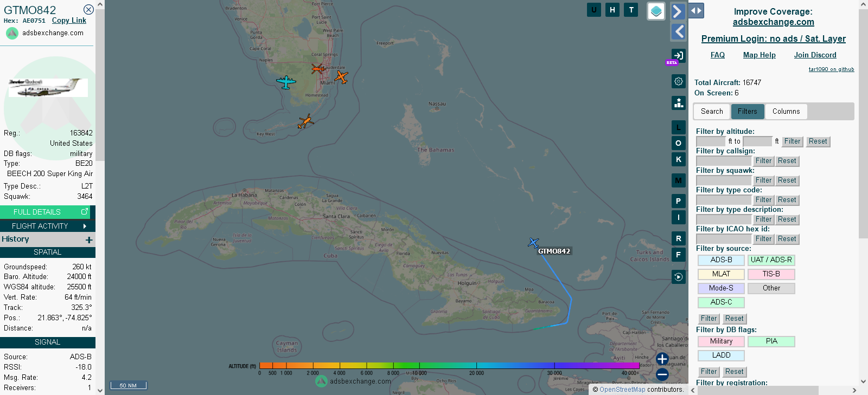
Task: Select the orange aircraft east of Miami
Action: coord(341,77)
